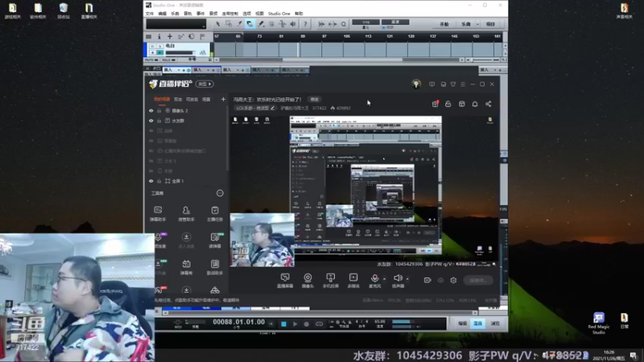Screen dimensions: 644x362
Task: Click the zoom magnifier icon in Studio One toolbar
Action: click(x=344, y=24)
